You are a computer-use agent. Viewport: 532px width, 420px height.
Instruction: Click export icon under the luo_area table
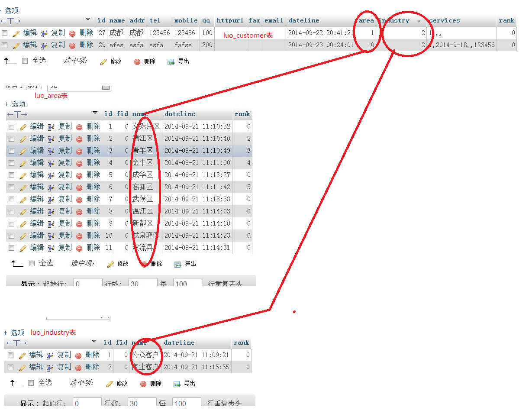click(178, 265)
